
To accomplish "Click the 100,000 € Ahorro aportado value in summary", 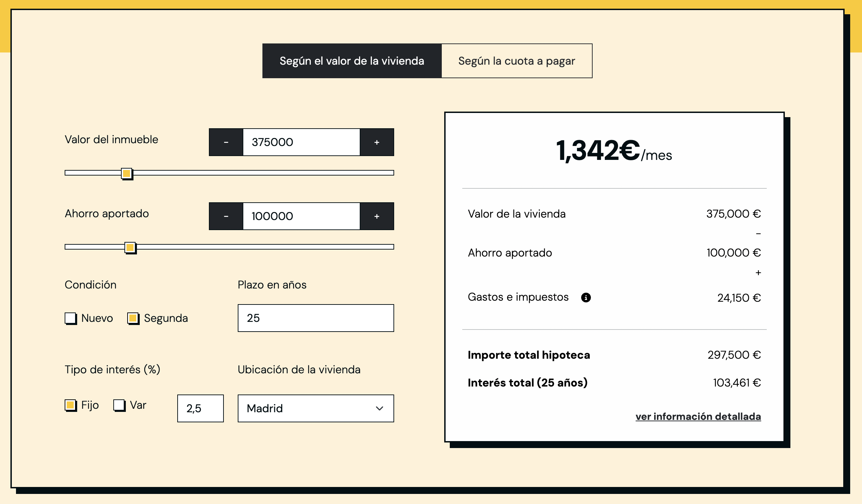I will point(733,253).
